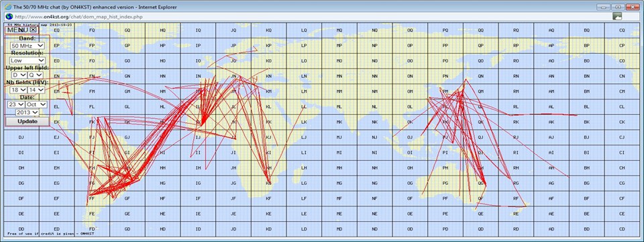Open the Resolution dropdown showing Low

point(28,60)
